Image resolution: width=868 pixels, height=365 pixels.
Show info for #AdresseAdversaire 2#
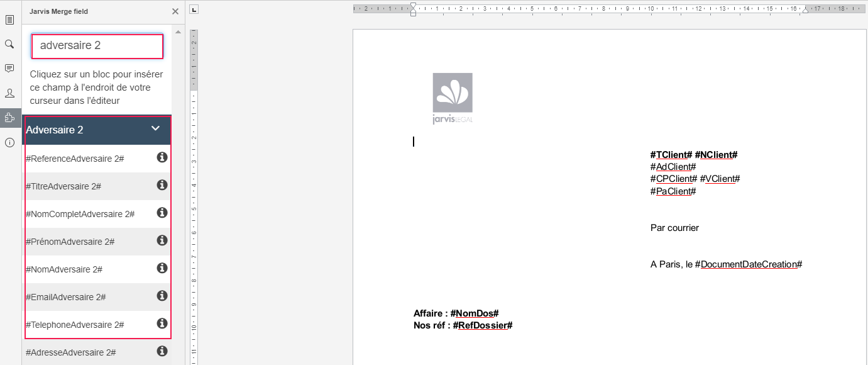pyautogui.click(x=162, y=351)
